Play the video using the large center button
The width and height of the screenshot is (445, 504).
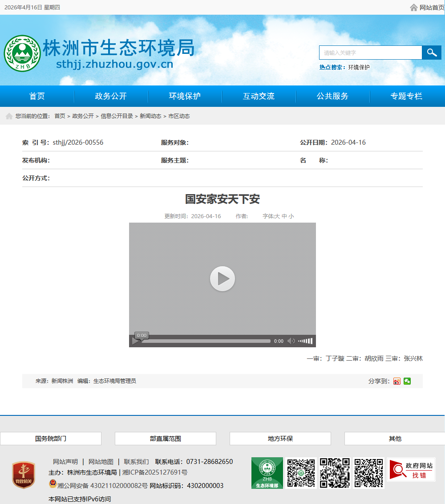(222, 279)
